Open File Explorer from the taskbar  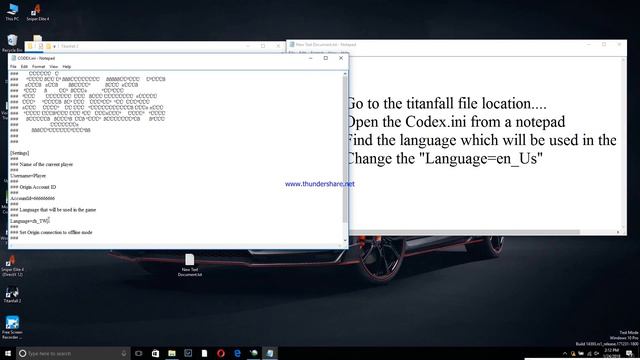point(172,353)
